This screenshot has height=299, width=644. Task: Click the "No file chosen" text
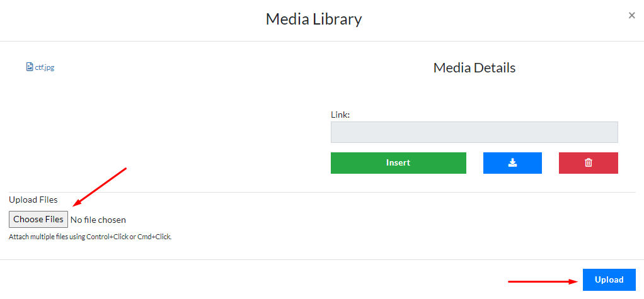click(98, 220)
